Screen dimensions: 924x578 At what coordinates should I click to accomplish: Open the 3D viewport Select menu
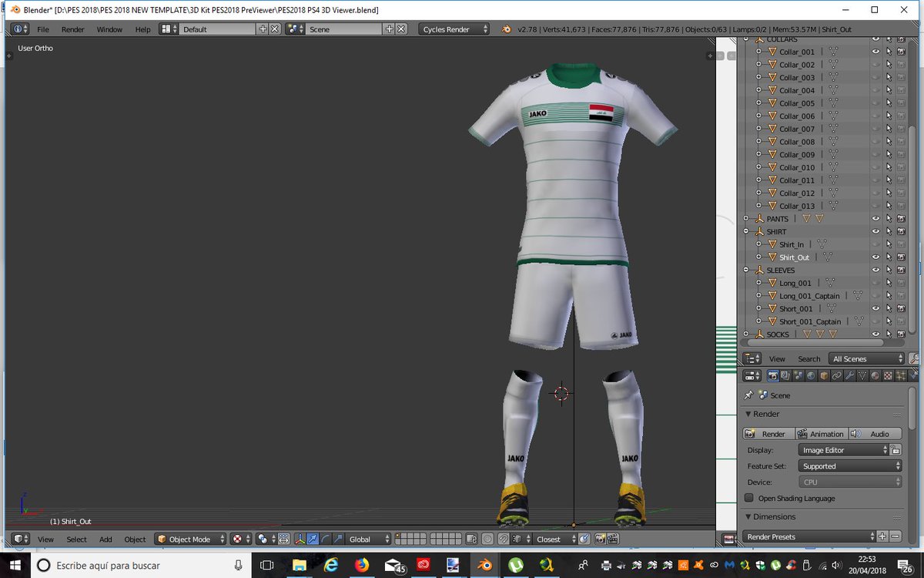click(x=76, y=539)
